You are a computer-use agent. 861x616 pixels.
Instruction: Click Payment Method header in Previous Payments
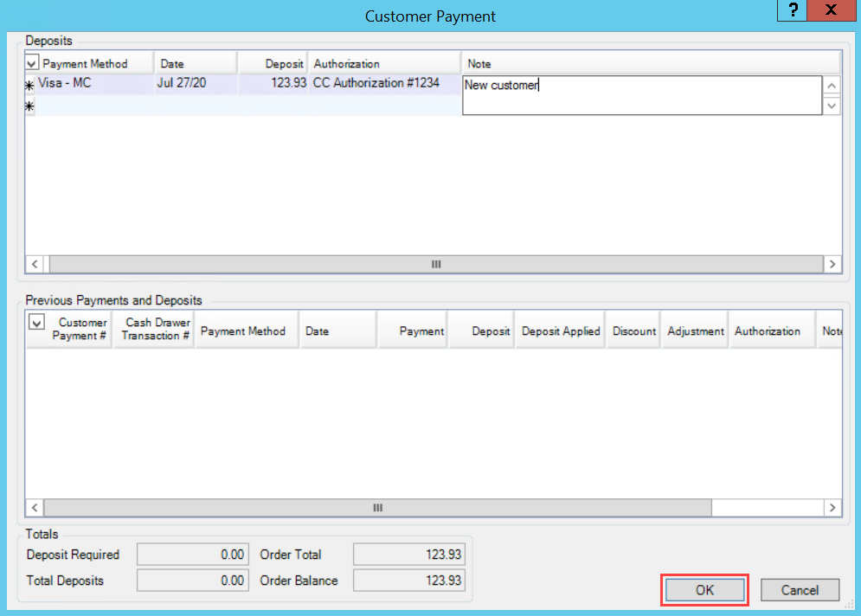pyautogui.click(x=247, y=331)
